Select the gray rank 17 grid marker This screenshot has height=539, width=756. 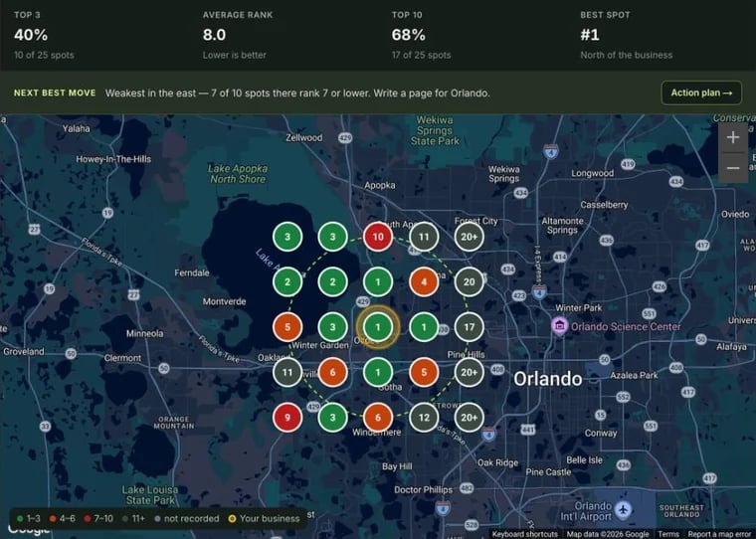click(470, 327)
